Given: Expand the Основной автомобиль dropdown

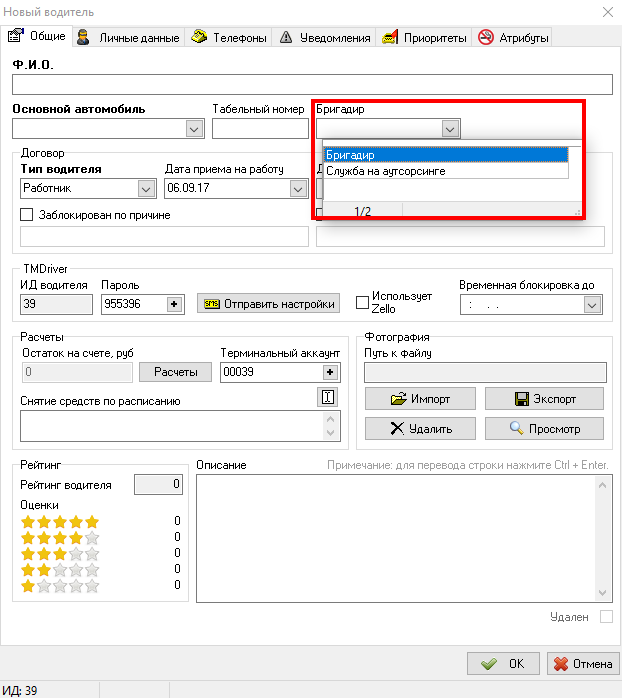Looking at the screenshot, I should point(194,129).
